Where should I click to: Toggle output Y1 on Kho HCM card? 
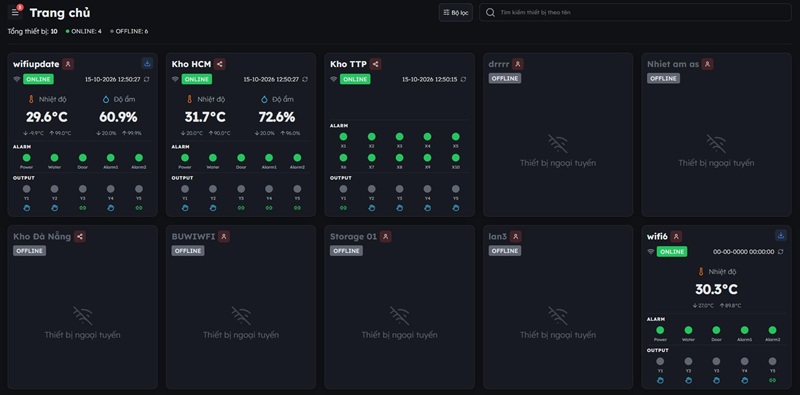185,189
